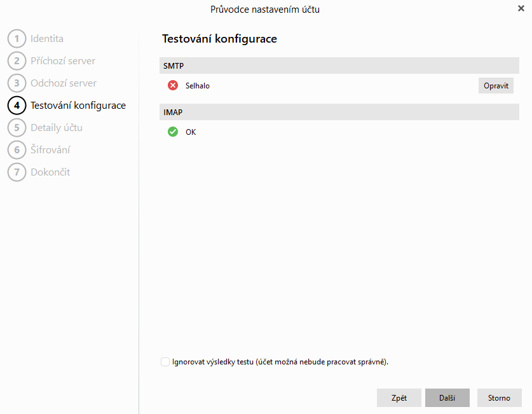Click the step 5 number circle
Screen dimensions: 532x414
click(17, 128)
